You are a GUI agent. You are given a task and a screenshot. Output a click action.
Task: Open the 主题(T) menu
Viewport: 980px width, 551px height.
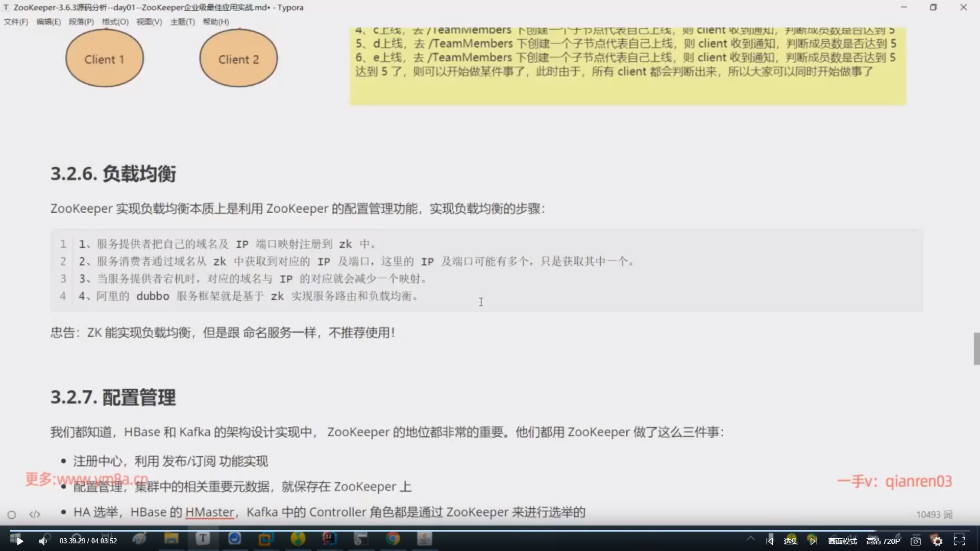tap(182, 21)
